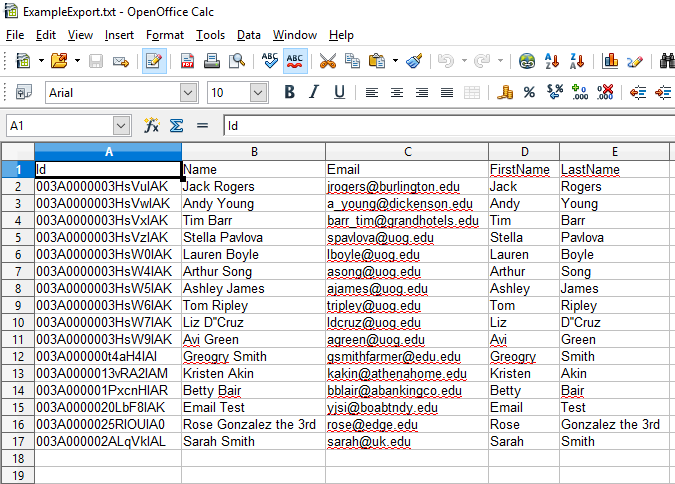Show Draw Functions icon
Viewport: 675px width, 484px height.
[x=635, y=61]
